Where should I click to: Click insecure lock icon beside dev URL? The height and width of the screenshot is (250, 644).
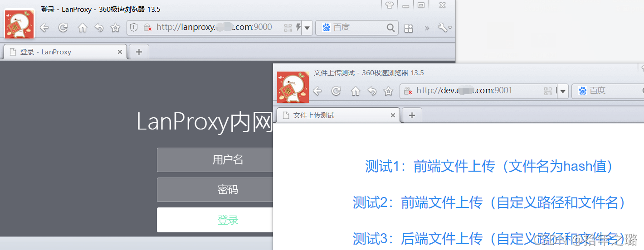click(x=408, y=91)
